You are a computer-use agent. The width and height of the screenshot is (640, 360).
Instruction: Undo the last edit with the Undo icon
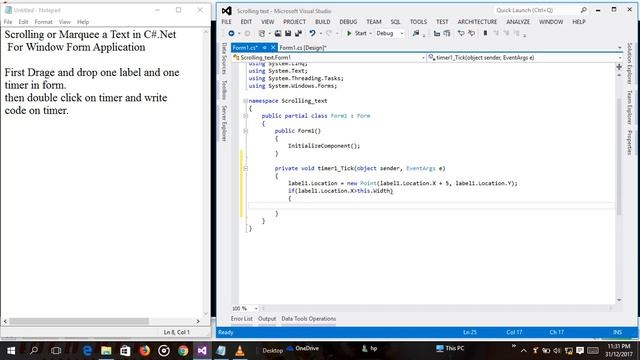[312, 33]
